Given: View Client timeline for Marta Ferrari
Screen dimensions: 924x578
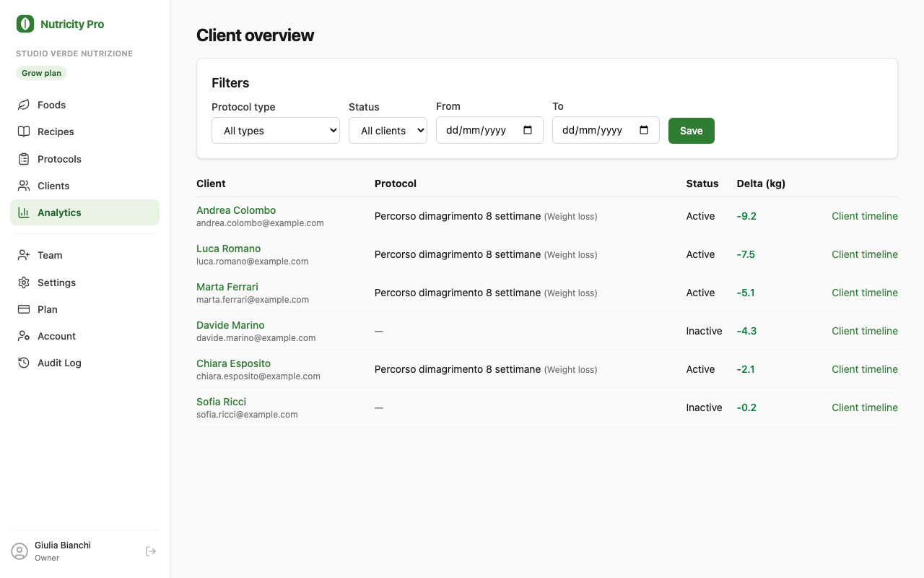Looking at the screenshot, I should 865,293.
